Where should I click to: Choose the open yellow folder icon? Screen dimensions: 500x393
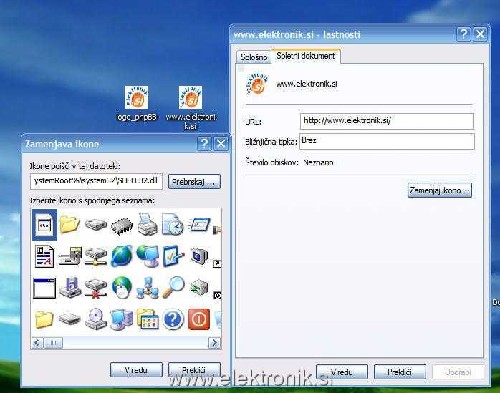coord(69,224)
